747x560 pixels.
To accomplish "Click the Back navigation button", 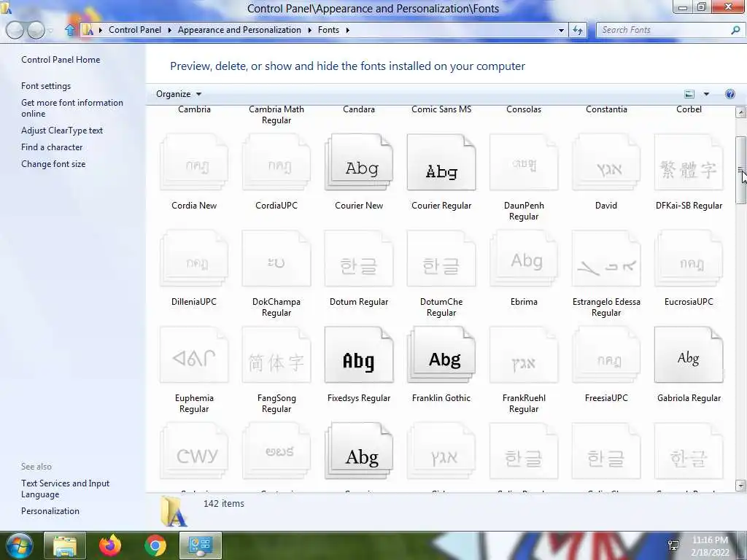I will click(15, 30).
